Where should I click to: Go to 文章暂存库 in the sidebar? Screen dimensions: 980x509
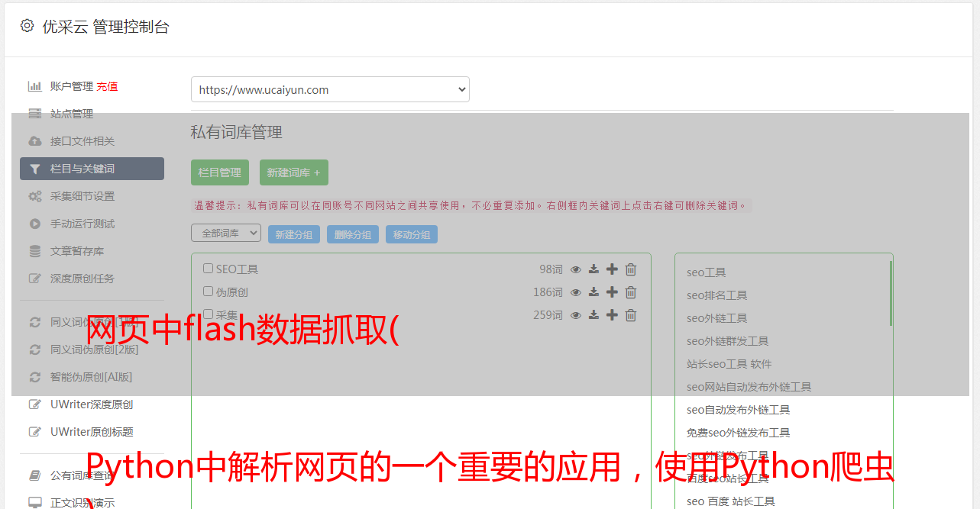[77, 251]
